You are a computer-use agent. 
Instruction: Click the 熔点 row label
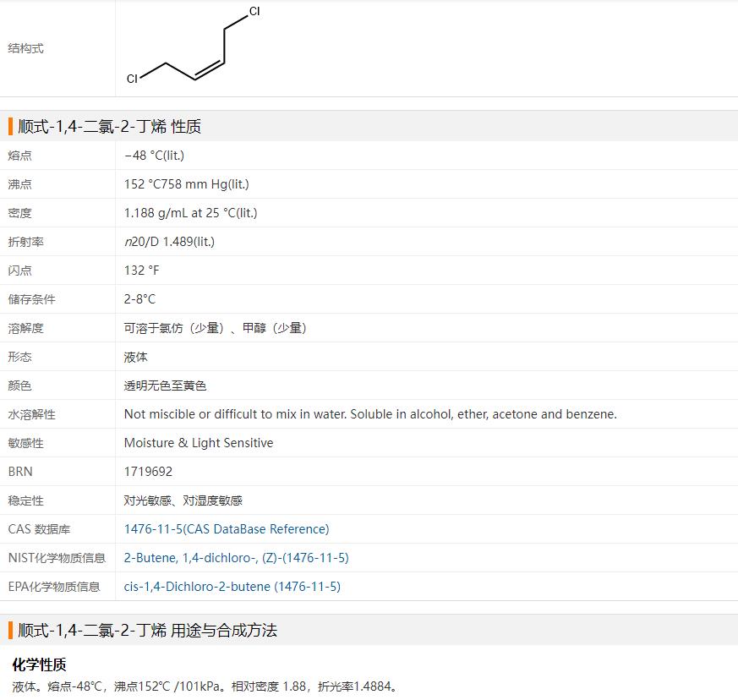(20, 156)
